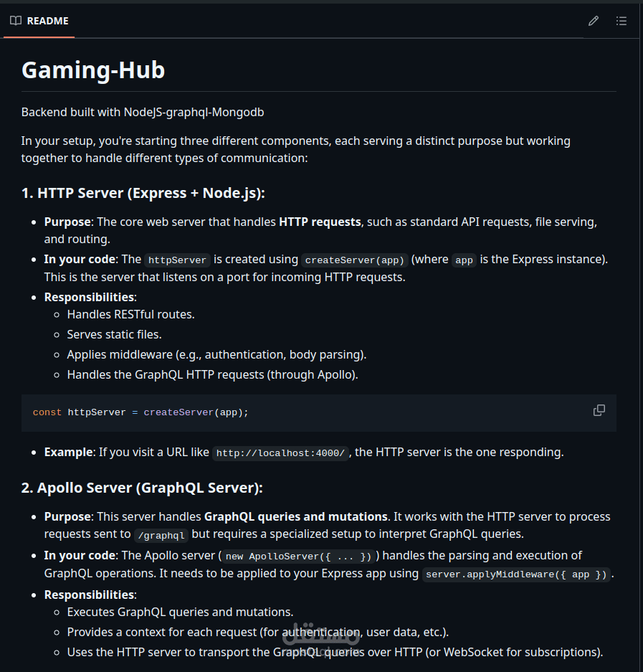The height and width of the screenshot is (672, 643).
Task: Select the /graphql inline code chip
Action: tap(161, 535)
